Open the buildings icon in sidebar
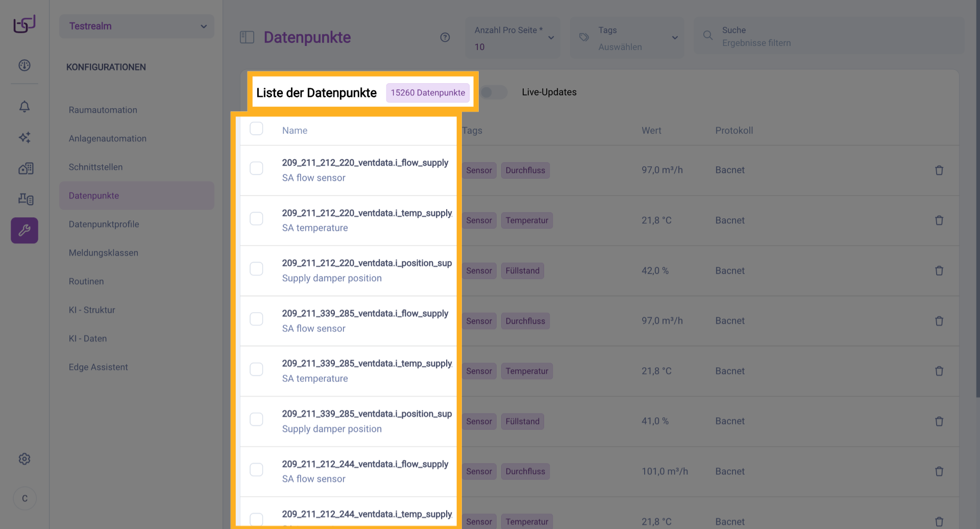The image size is (980, 529). click(26, 168)
